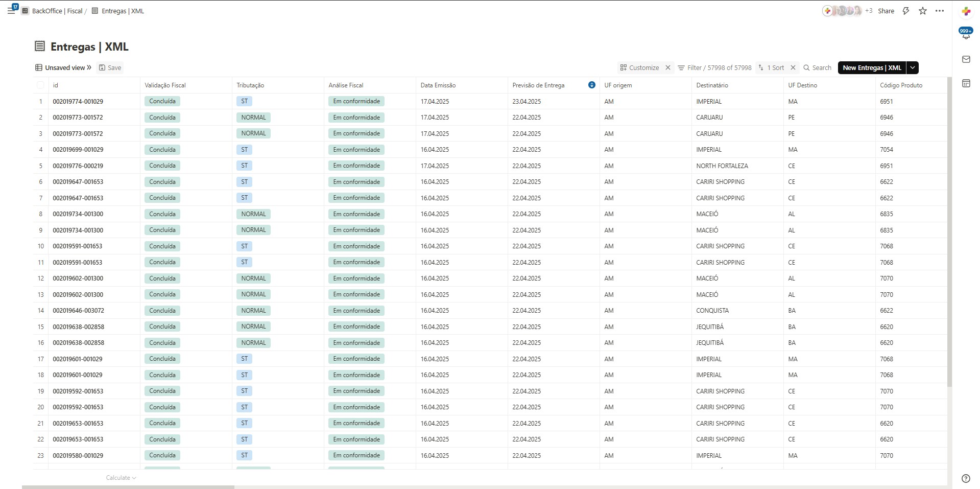Click CONQUISTA destinatário cell
Viewport: 980px width, 489px height.
tap(737, 311)
